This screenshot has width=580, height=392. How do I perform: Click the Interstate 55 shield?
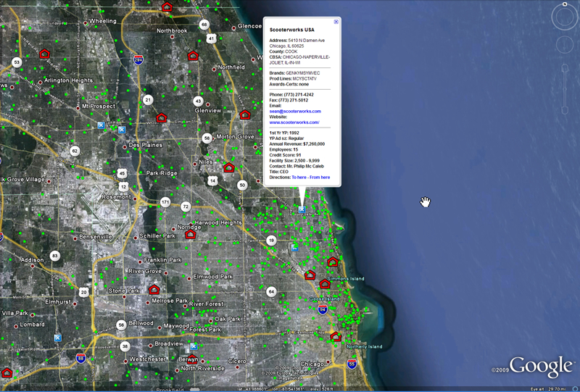[352, 364]
